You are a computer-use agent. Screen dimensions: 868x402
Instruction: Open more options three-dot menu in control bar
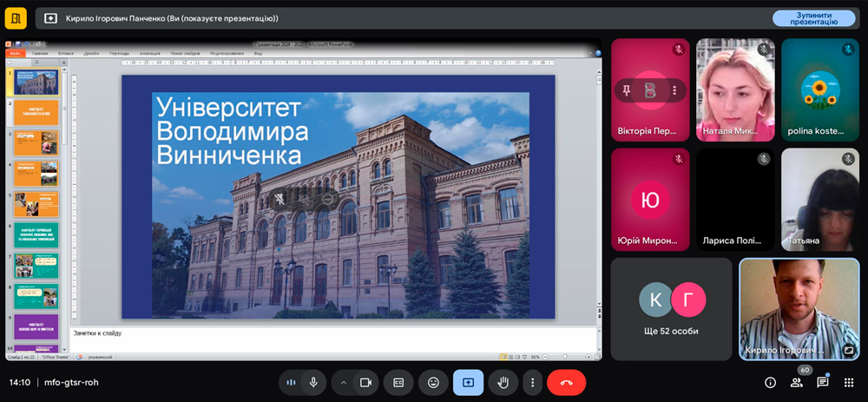coord(533,382)
